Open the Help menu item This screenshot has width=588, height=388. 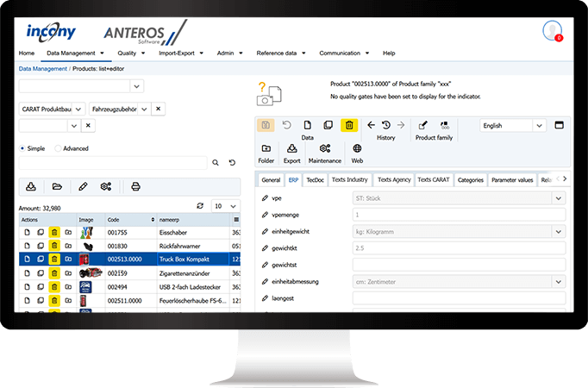point(389,53)
